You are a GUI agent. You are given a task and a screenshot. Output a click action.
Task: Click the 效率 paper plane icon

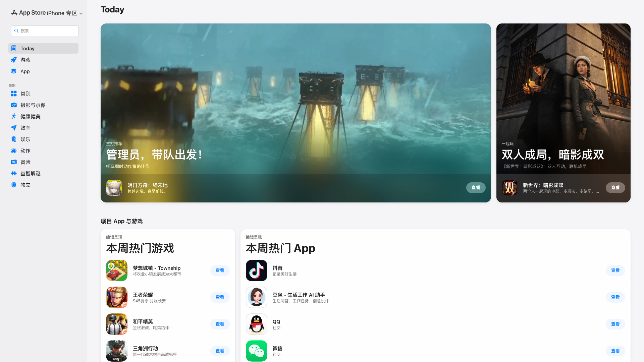[x=14, y=128]
